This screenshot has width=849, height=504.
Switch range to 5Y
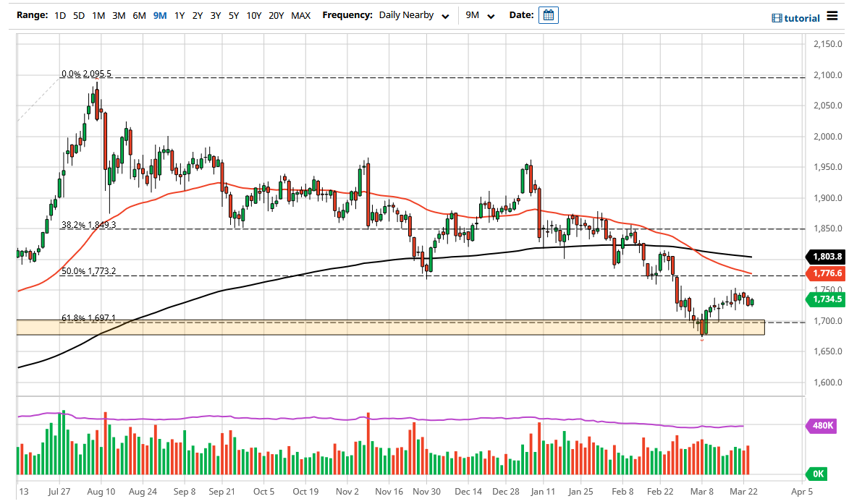tap(233, 16)
